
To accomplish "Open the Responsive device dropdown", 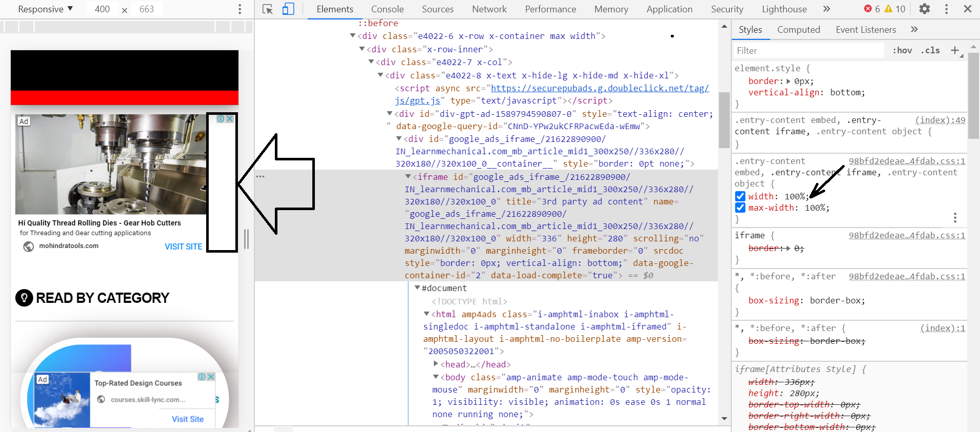I will (x=45, y=9).
